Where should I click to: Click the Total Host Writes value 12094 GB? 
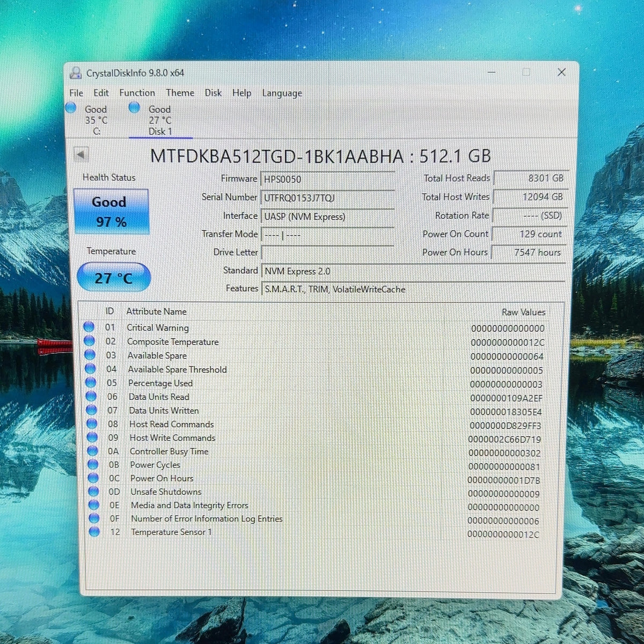pyautogui.click(x=530, y=197)
